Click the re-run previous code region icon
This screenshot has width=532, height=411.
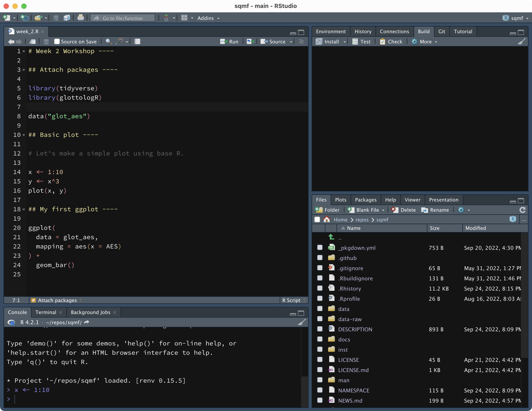pyautogui.click(x=250, y=42)
